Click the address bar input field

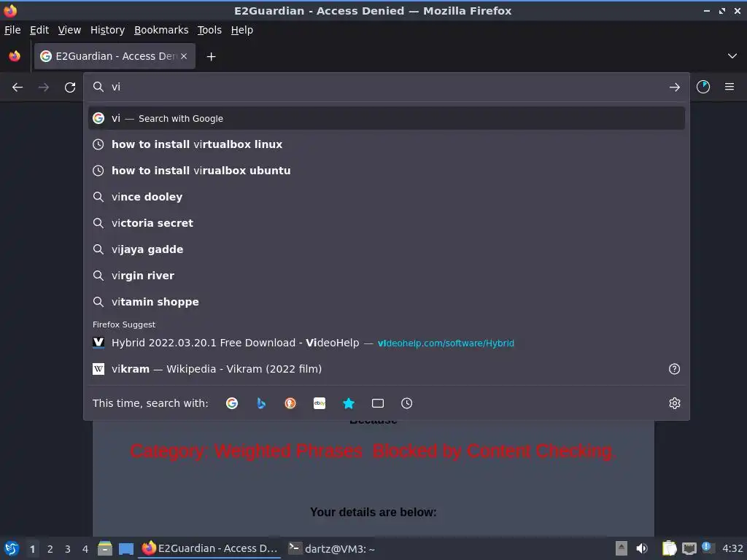[386, 87]
